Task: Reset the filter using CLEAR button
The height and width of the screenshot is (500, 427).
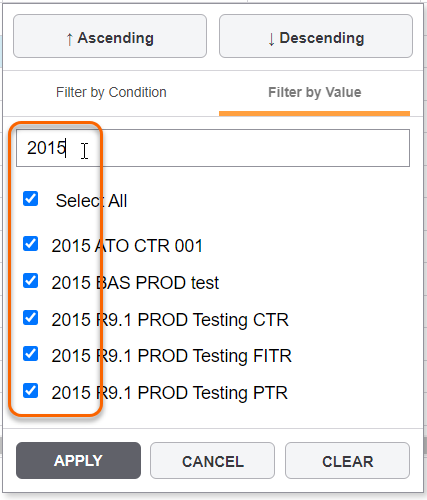Action: point(347,461)
